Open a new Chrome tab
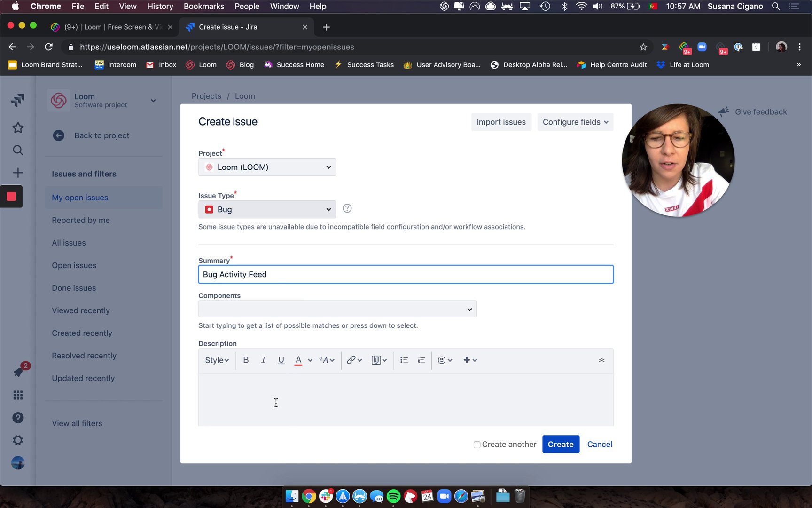The image size is (812, 508). pos(327,27)
